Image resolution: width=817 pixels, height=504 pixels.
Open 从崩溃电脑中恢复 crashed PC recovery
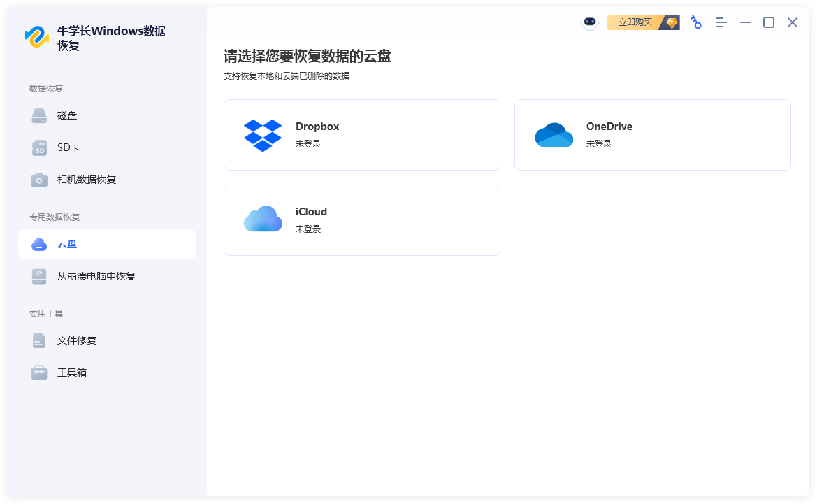(96, 276)
